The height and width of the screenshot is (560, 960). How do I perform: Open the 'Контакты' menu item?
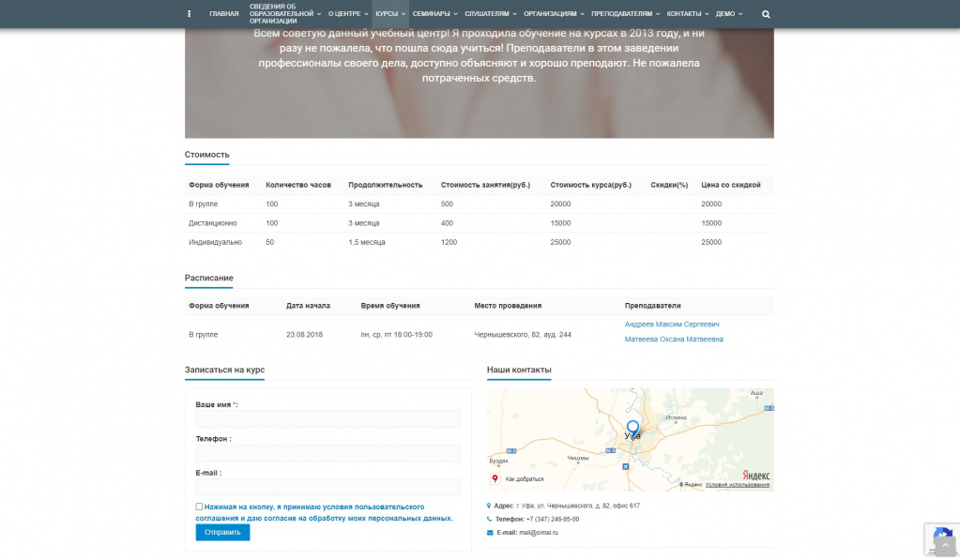[687, 14]
